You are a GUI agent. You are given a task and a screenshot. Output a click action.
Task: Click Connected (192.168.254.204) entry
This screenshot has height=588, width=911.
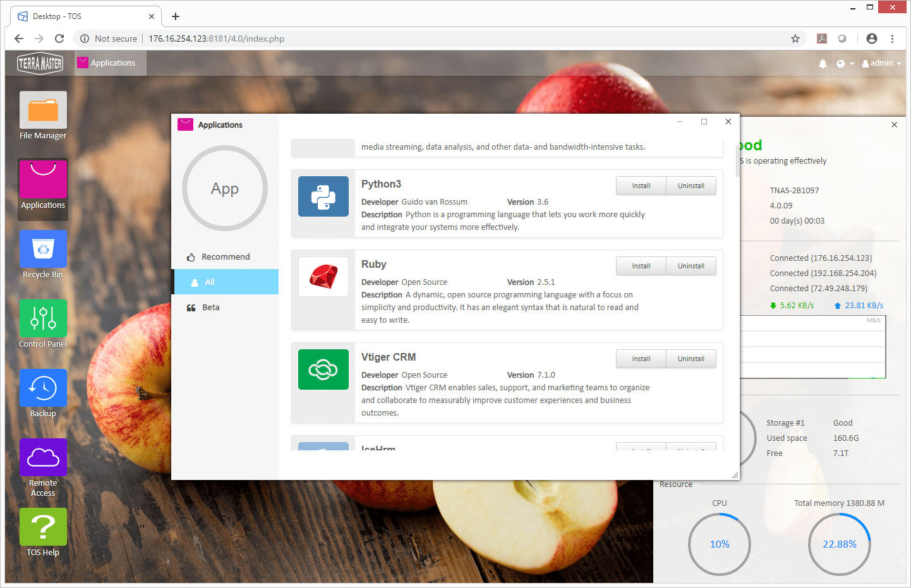823,273
